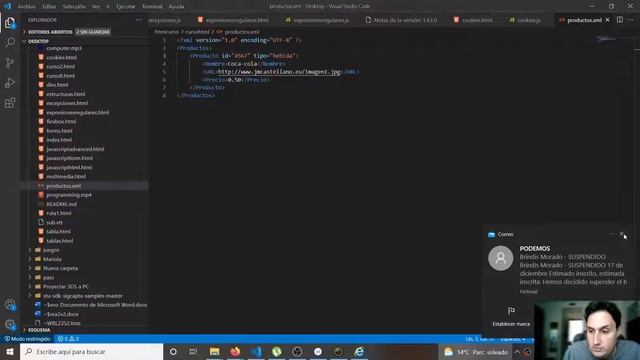Image resolution: width=640 pixels, height=360 pixels.
Task: Select productos.xml in the file tree
Action: [x=63, y=186]
